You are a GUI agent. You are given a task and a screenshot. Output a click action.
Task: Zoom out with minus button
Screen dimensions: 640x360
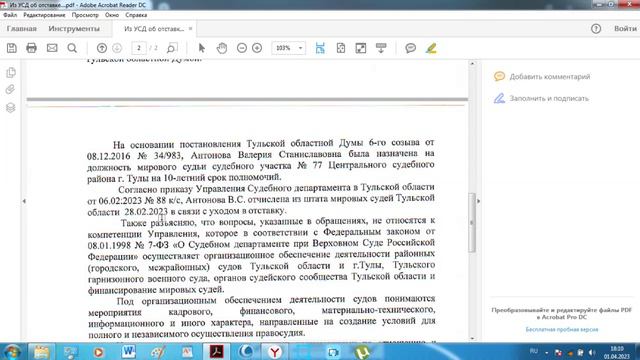coord(242,48)
